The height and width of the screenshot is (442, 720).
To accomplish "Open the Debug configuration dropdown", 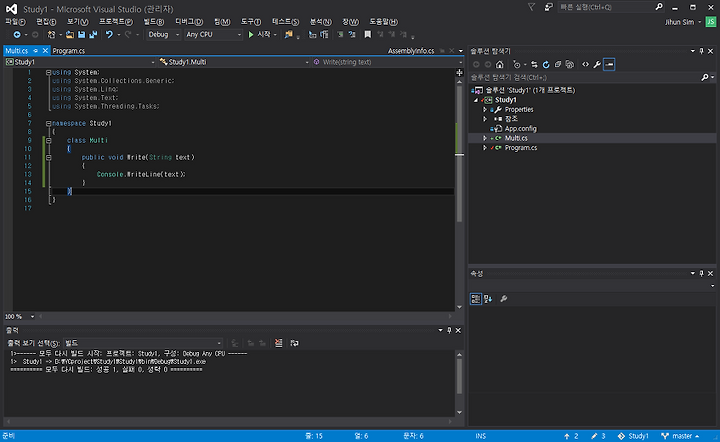I will 163,34.
